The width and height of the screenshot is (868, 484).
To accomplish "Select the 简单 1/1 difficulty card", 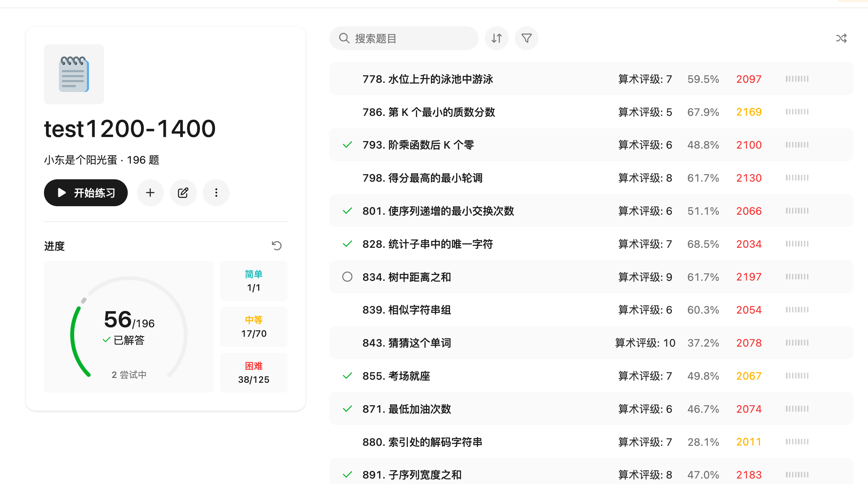I will 254,281.
